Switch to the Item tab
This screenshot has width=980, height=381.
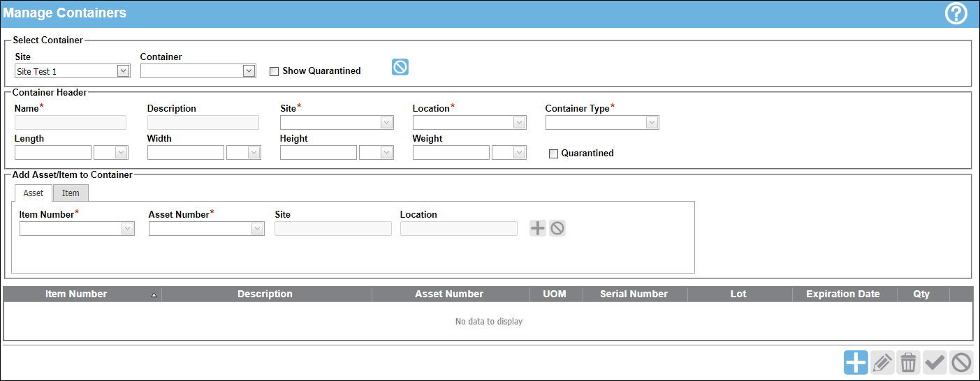(71, 193)
